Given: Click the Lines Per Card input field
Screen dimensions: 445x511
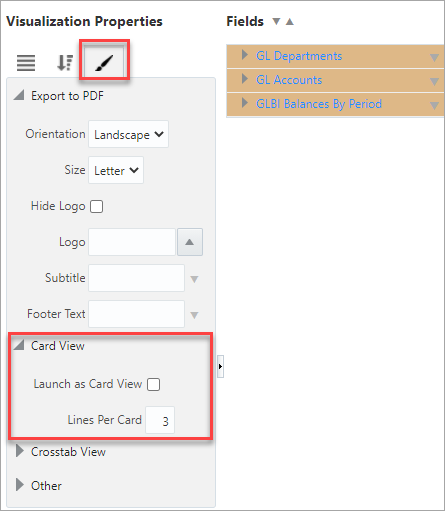Looking at the screenshot, I should tap(160, 420).
